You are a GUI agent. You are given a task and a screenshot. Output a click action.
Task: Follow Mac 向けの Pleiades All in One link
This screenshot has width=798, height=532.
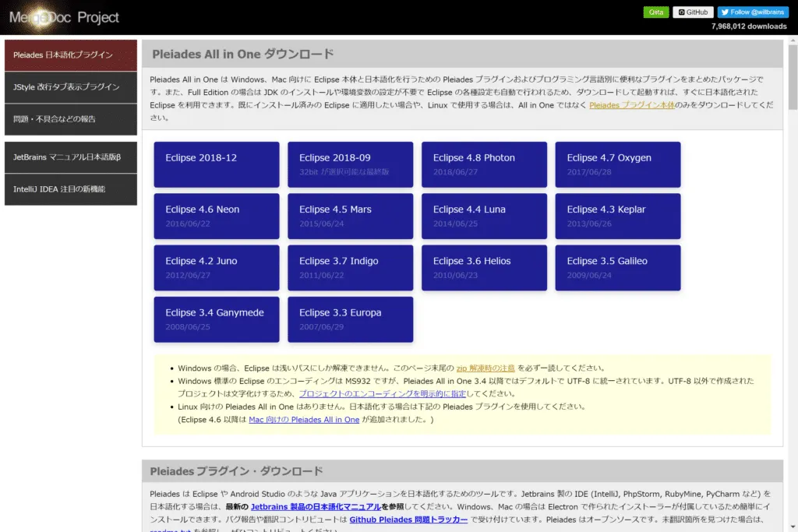304,420
